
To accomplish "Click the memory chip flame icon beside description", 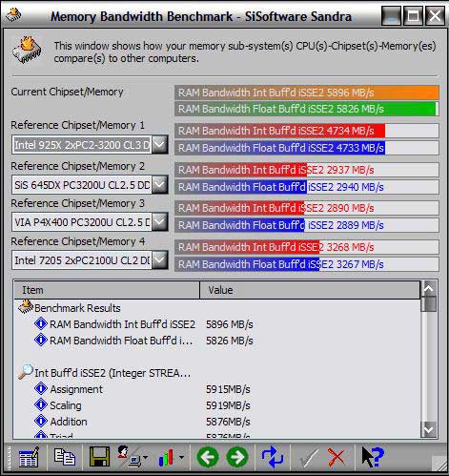I will tap(27, 50).
